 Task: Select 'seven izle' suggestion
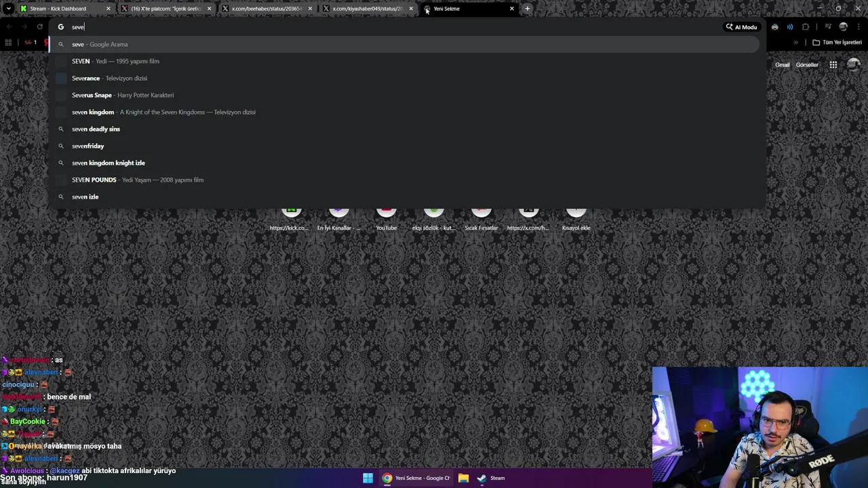(x=404, y=197)
